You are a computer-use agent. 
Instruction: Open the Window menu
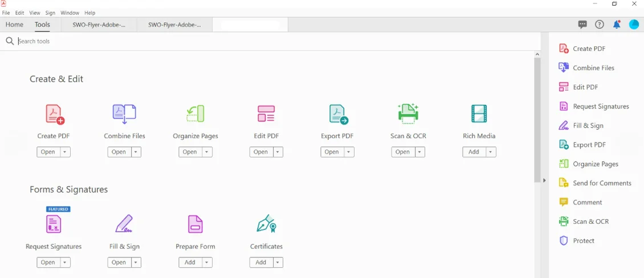click(70, 13)
